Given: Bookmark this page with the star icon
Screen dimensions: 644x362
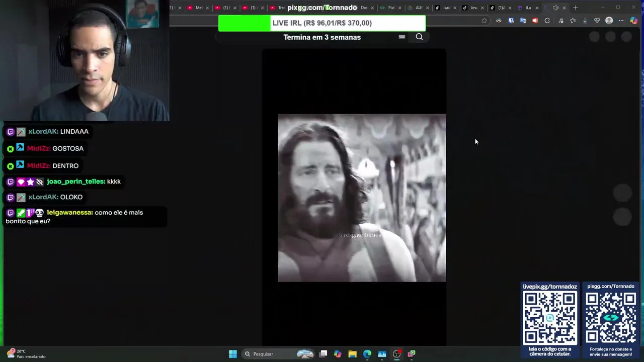Looking at the screenshot, I should pos(484,21).
